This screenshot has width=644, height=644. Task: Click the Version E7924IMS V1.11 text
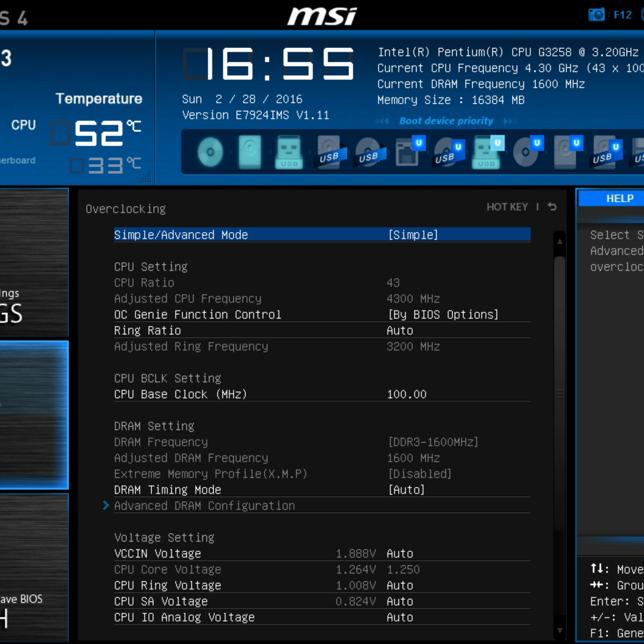point(255,115)
